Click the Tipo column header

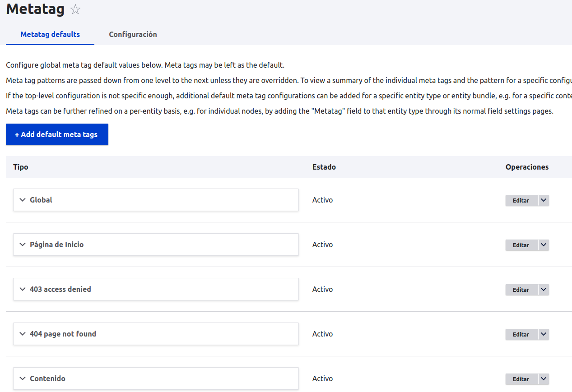tap(21, 167)
